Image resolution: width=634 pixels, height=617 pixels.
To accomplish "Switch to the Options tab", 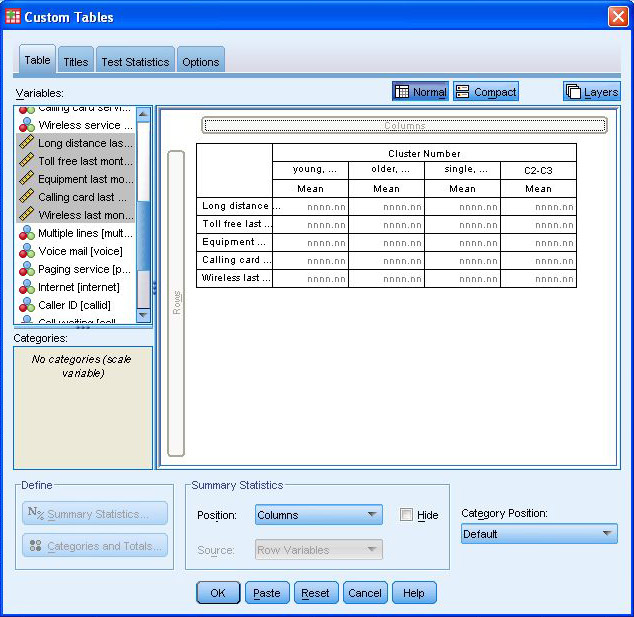I will [200, 61].
